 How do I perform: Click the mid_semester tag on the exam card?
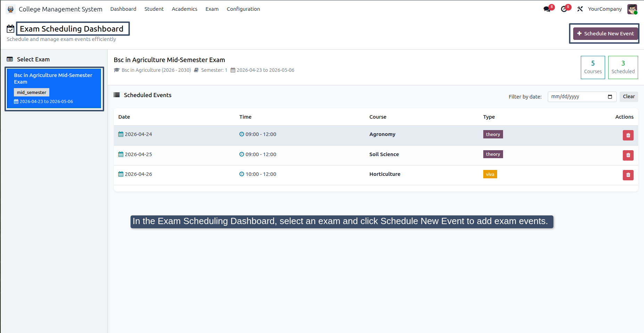(32, 92)
